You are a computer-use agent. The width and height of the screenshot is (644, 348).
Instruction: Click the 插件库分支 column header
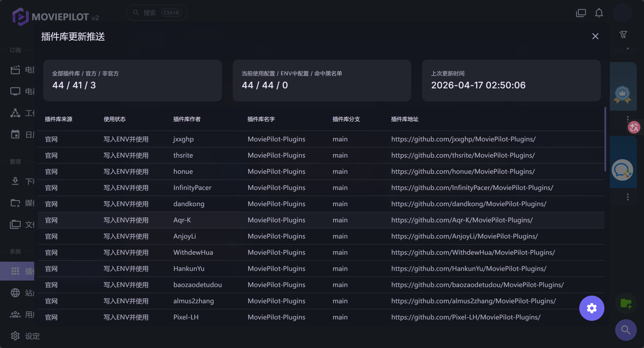(x=346, y=119)
